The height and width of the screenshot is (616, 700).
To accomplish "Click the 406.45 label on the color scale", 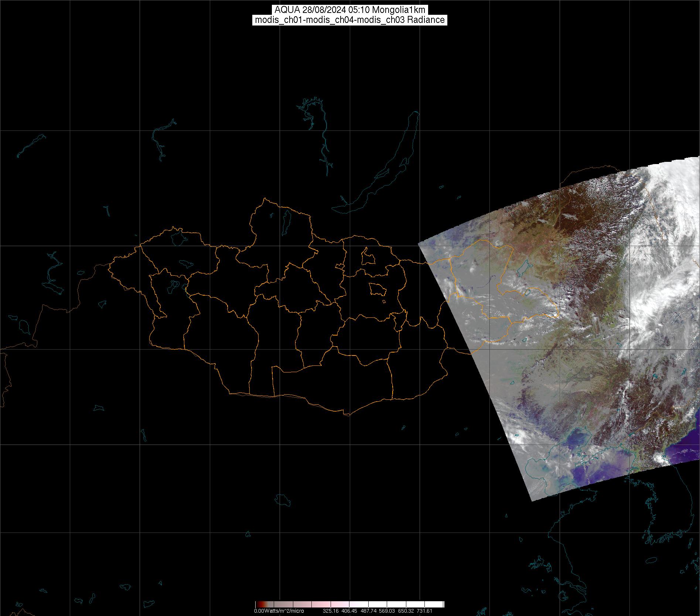I will coord(349,611).
